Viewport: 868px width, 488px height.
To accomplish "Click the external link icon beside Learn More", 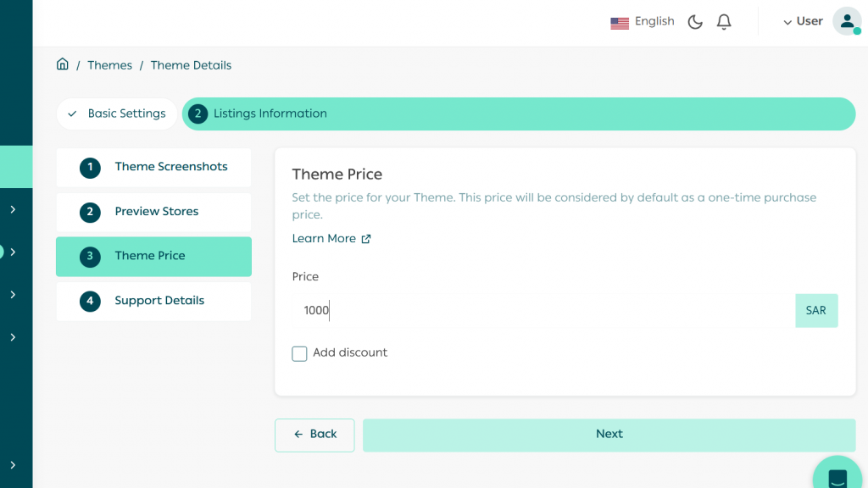I will tap(366, 239).
